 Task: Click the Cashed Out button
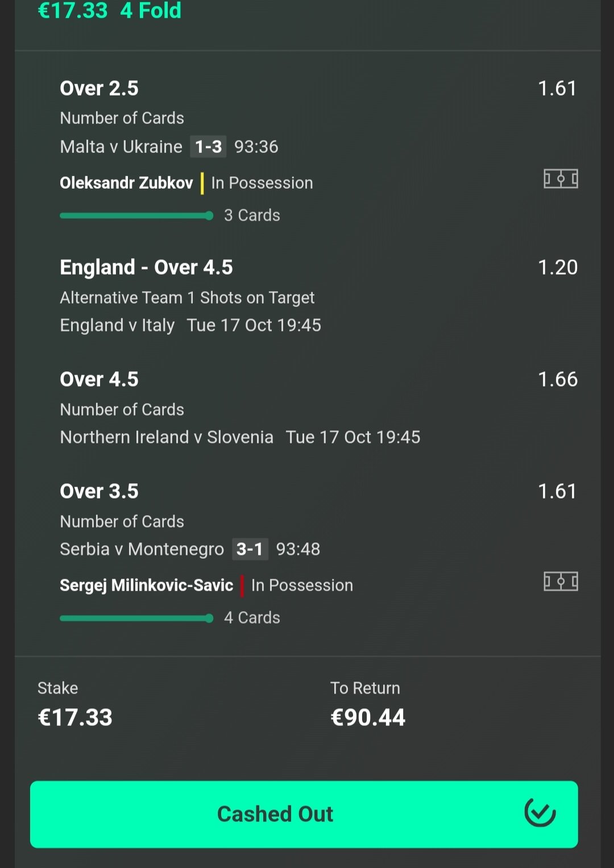tap(304, 814)
